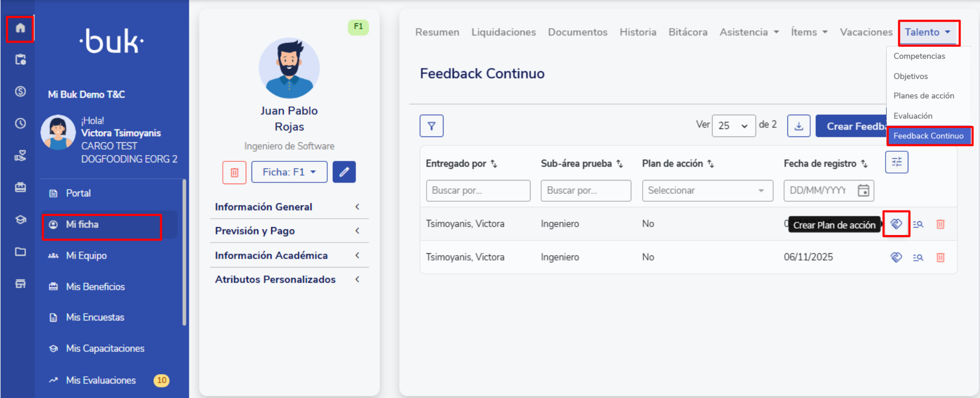This screenshot has height=398, width=980.
Task: Select Feedback Continuo in Talento menu
Action: point(928,136)
